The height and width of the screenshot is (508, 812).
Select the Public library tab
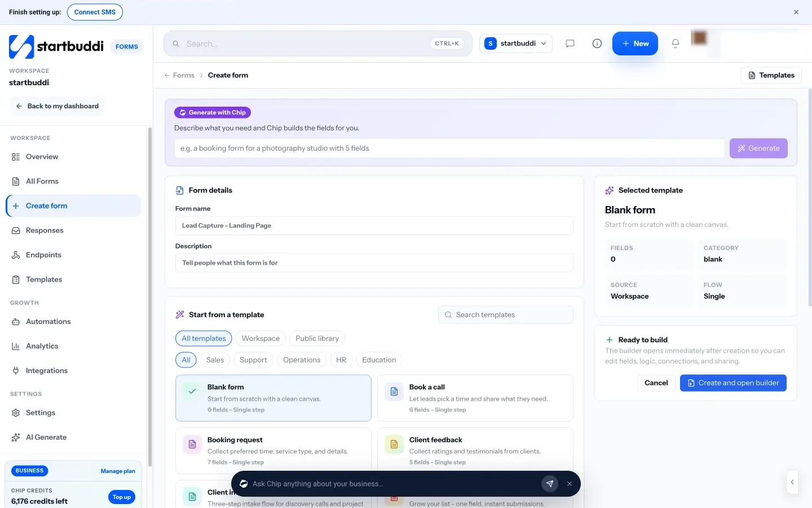tap(317, 339)
